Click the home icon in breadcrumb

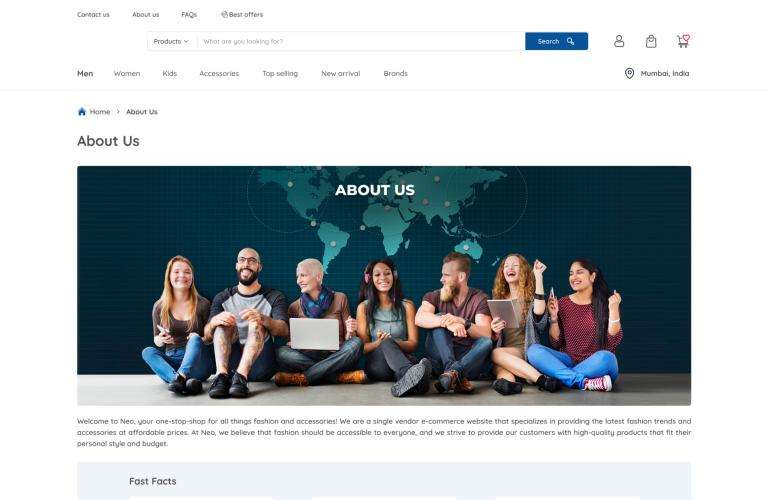point(82,112)
